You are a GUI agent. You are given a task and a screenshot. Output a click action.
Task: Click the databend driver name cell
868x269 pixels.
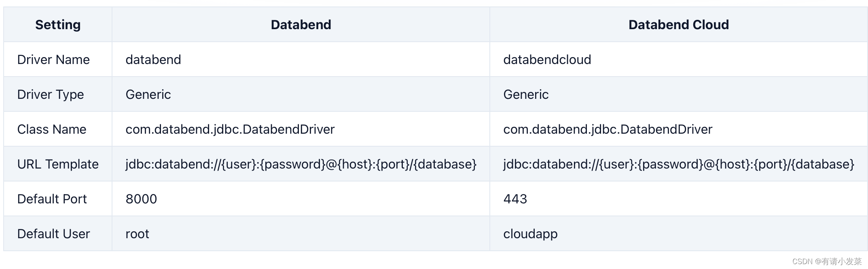point(153,60)
